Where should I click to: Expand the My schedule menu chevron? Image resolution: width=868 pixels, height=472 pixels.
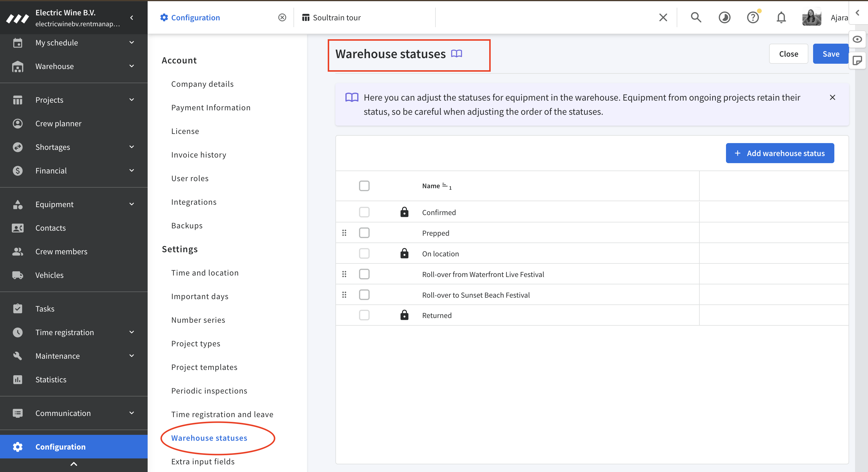click(132, 42)
